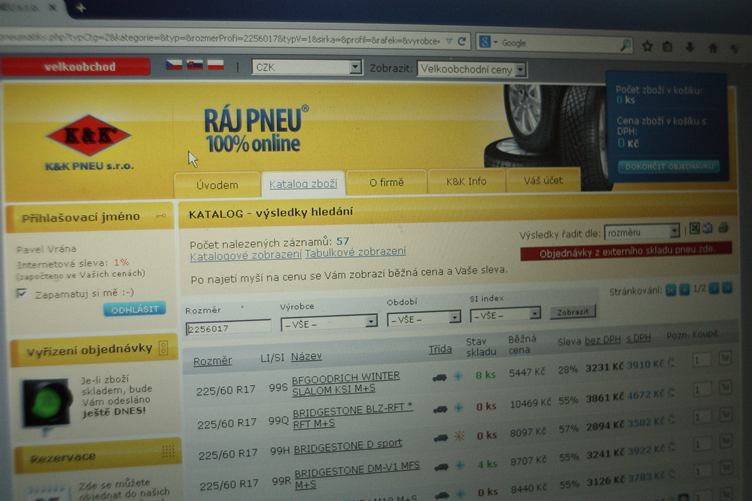This screenshot has height=501, width=752.
Task: Open the search engine selector arrow
Action: coord(495,42)
